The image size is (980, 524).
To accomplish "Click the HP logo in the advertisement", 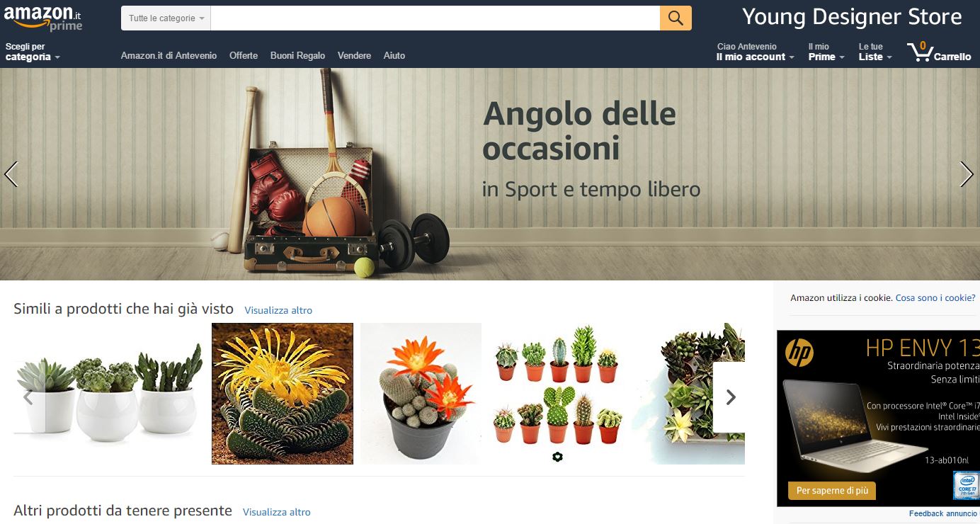I will 799,353.
